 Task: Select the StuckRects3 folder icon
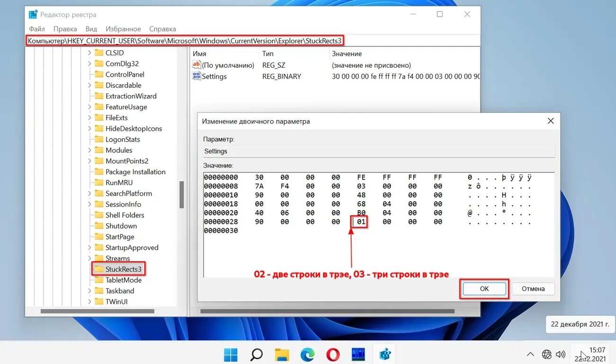point(99,269)
